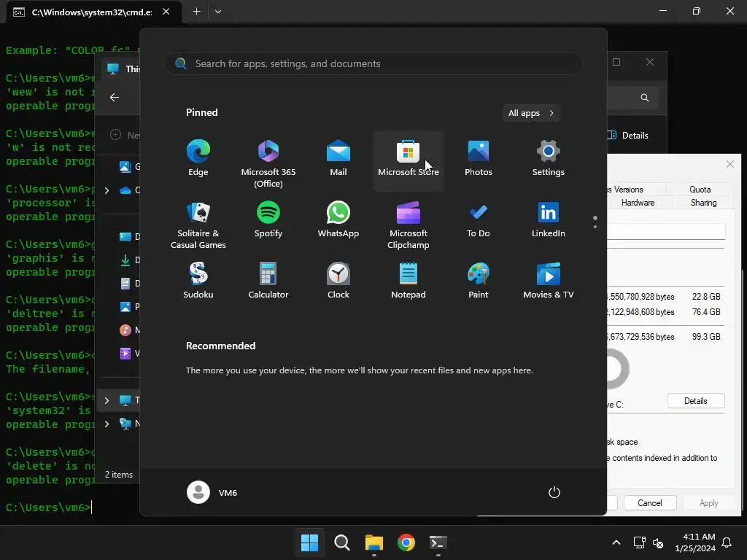Toggle the Details pane in File Explorer
The width and height of the screenshot is (747, 560).
pos(628,135)
